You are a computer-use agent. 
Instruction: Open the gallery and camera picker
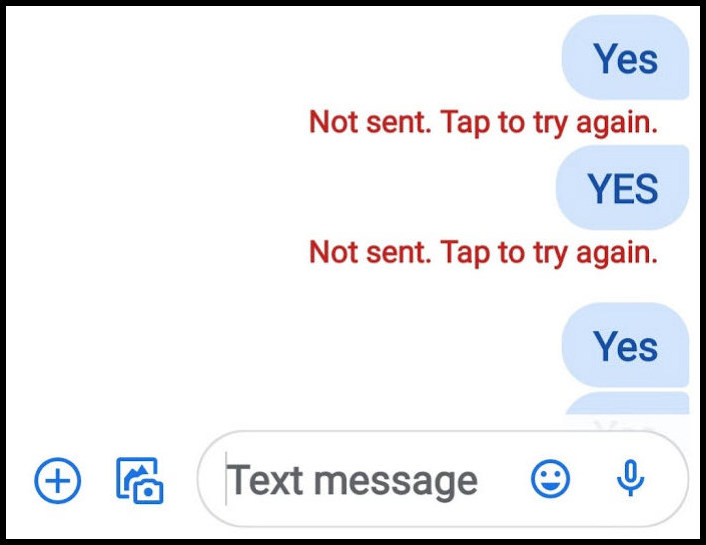click(140, 480)
